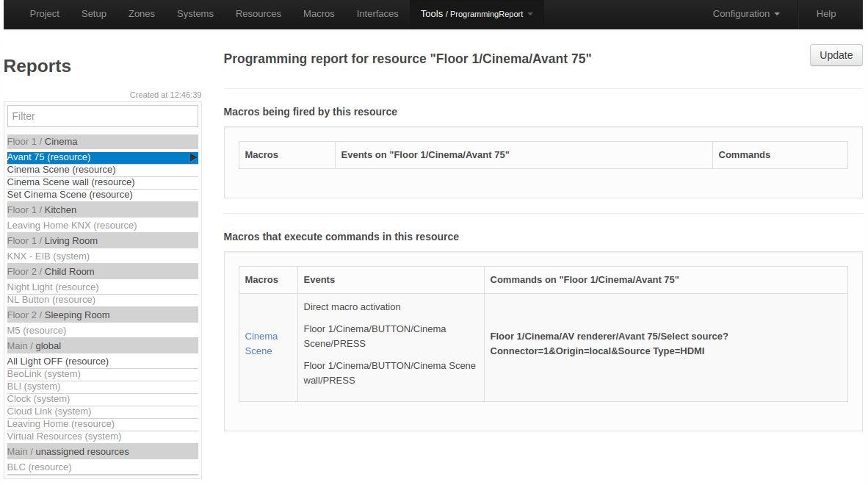Select Avant 75 (resource) in the reports list

tap(102, 157)
